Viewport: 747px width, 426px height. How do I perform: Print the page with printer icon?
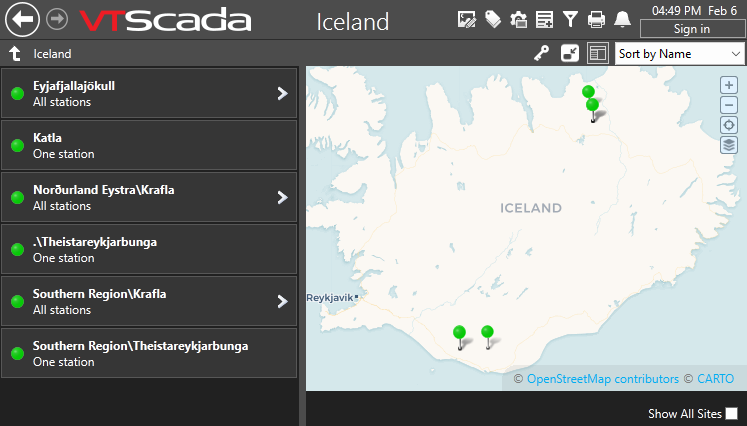pos(596,19)
